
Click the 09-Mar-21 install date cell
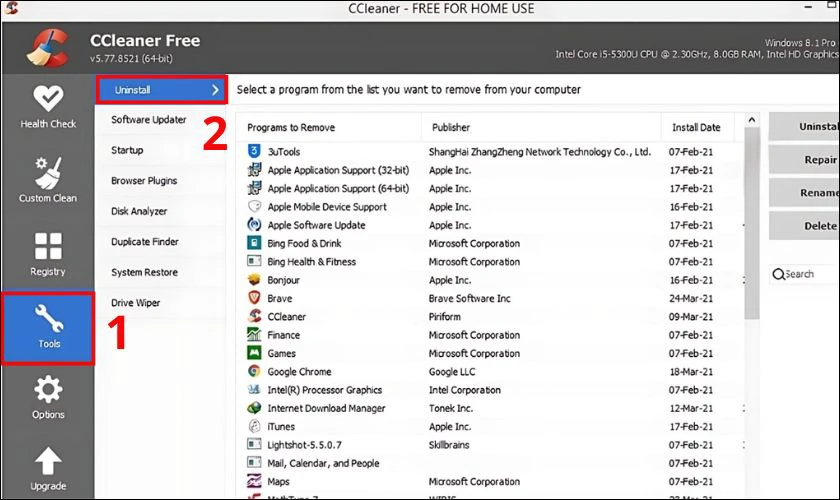click(x=691, y=317)
